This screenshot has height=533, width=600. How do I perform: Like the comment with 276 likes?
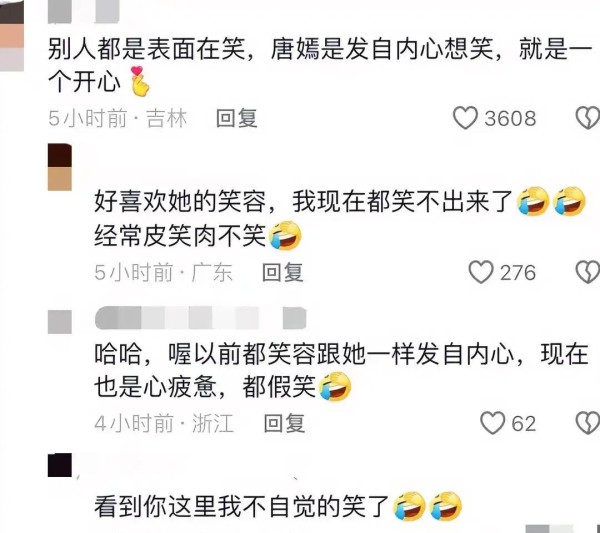[x=481, y=272]
